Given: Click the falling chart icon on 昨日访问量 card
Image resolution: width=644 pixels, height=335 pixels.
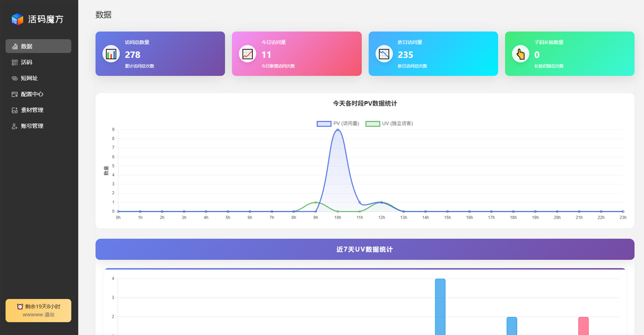Looking at the screenshot, I should (384, 54).
